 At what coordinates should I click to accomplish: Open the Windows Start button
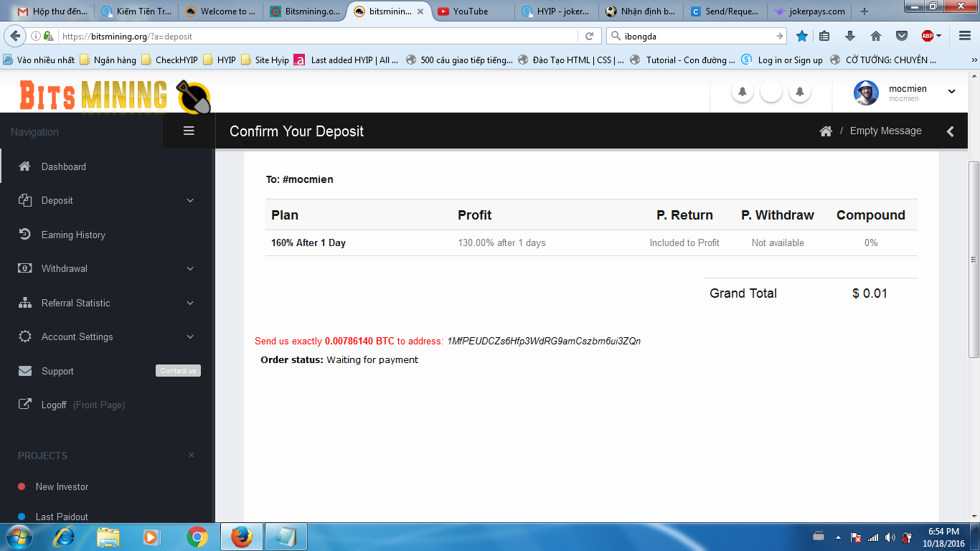(x=19, y=537)
